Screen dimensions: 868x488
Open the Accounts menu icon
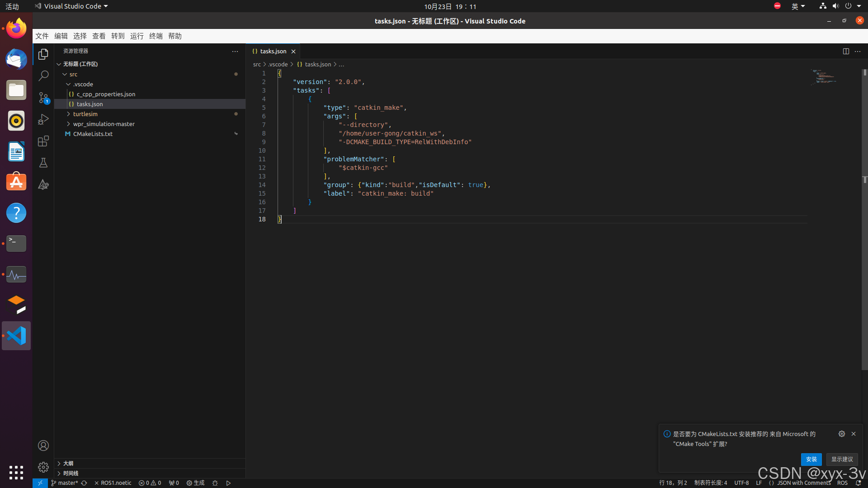pos(43,446)
